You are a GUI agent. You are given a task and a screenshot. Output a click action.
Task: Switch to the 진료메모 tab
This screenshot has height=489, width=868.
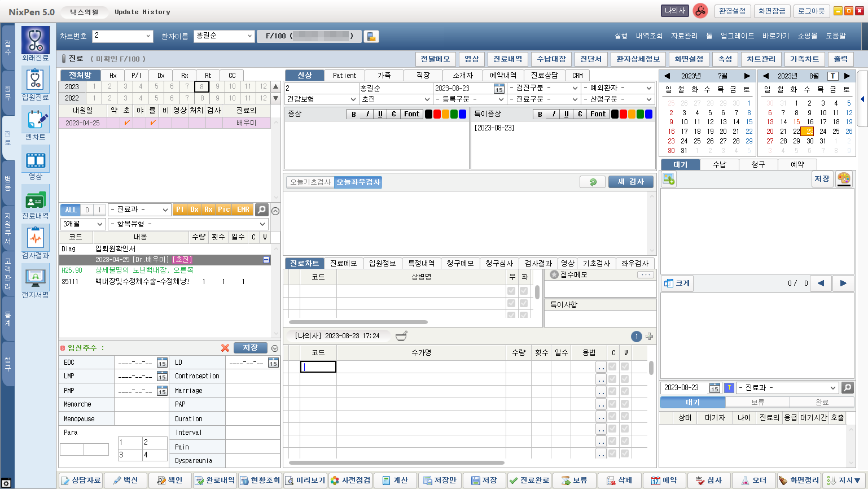click(343, 263)
